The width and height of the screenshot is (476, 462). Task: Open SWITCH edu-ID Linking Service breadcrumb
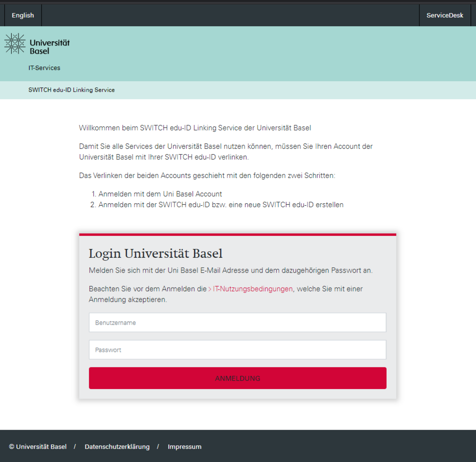(x=71, y=90)
